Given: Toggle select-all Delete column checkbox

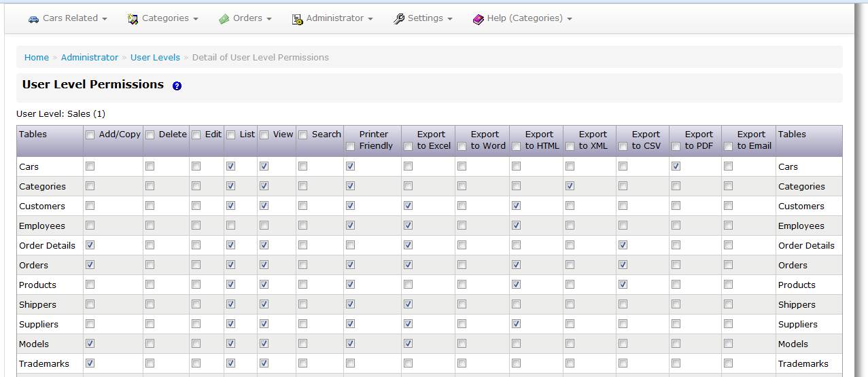Looking at the screenshot, I should [x=150, y=134].
